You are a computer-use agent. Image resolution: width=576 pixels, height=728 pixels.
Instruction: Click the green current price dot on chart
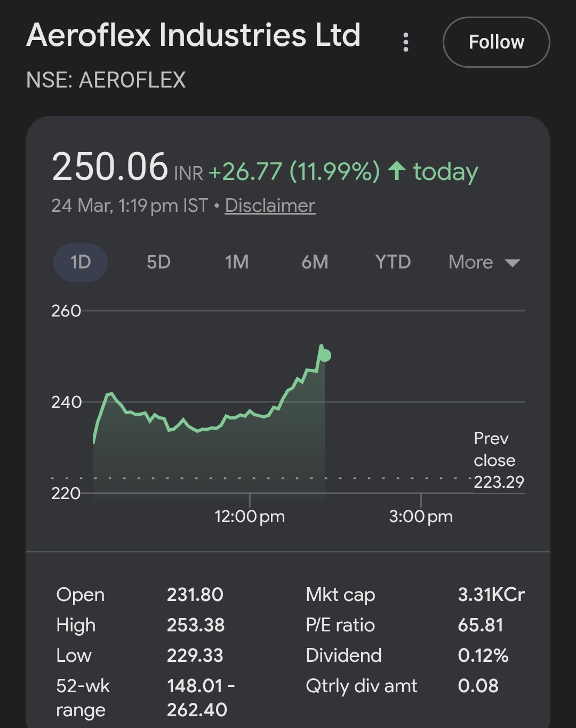tap(325, 355)
